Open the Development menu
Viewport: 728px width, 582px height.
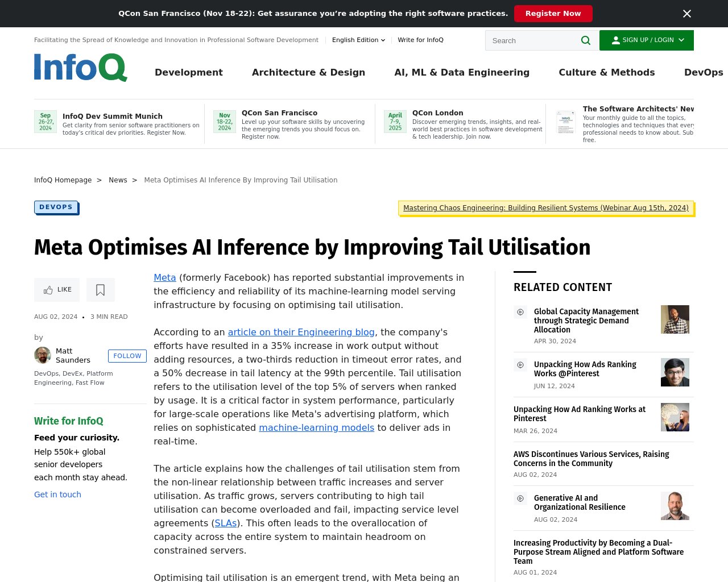[x=189, y=72]
